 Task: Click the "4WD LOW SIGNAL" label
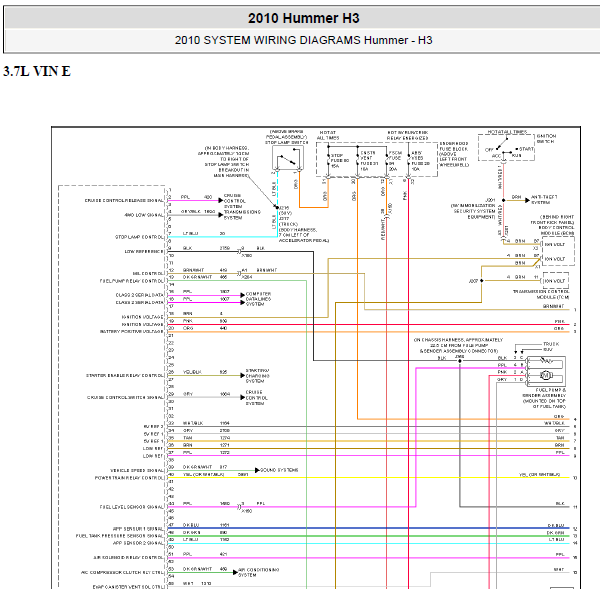(143, 215)
